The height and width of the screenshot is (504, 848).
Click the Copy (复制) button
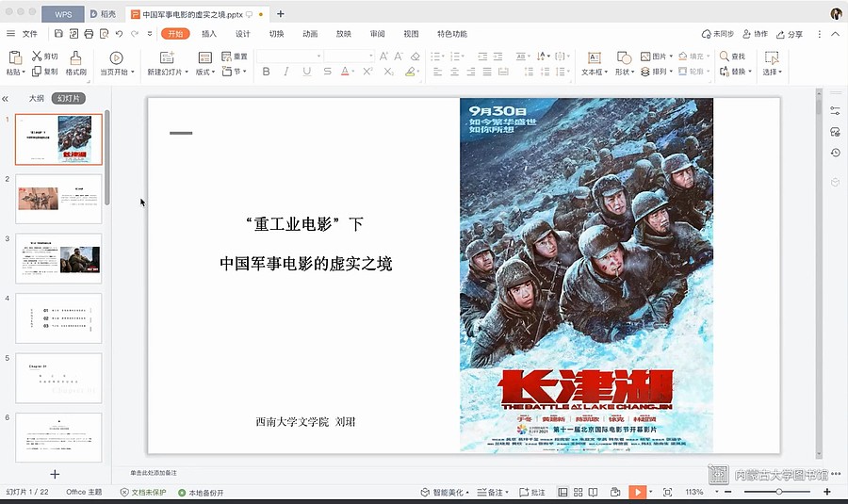click(x=44, y=72)
